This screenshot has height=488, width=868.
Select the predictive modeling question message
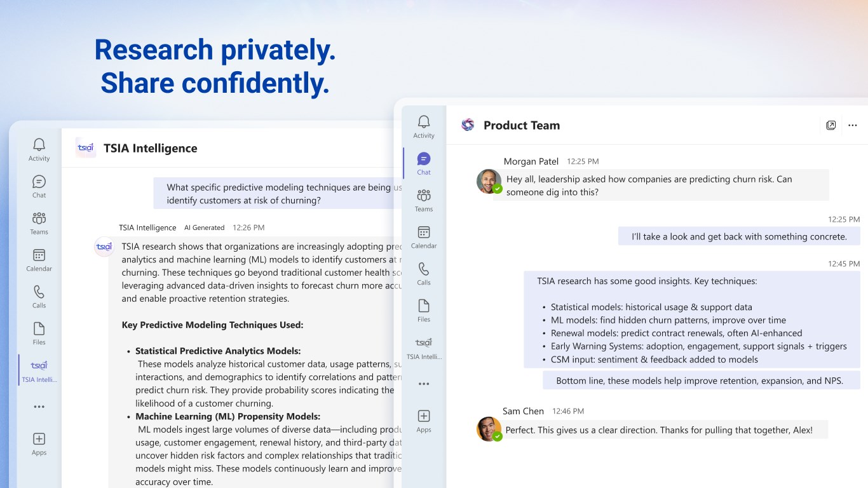point(278,194)
